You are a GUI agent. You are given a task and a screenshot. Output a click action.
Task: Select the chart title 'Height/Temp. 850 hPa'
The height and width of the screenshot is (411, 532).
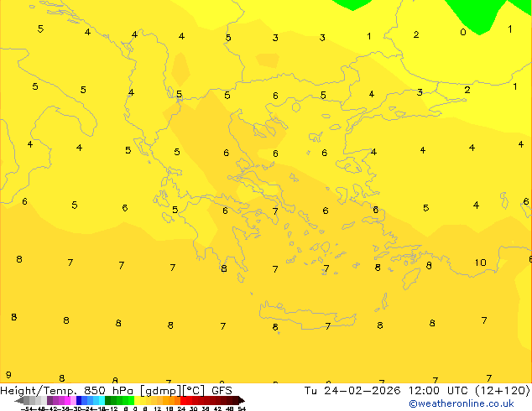tap(66, 391)
